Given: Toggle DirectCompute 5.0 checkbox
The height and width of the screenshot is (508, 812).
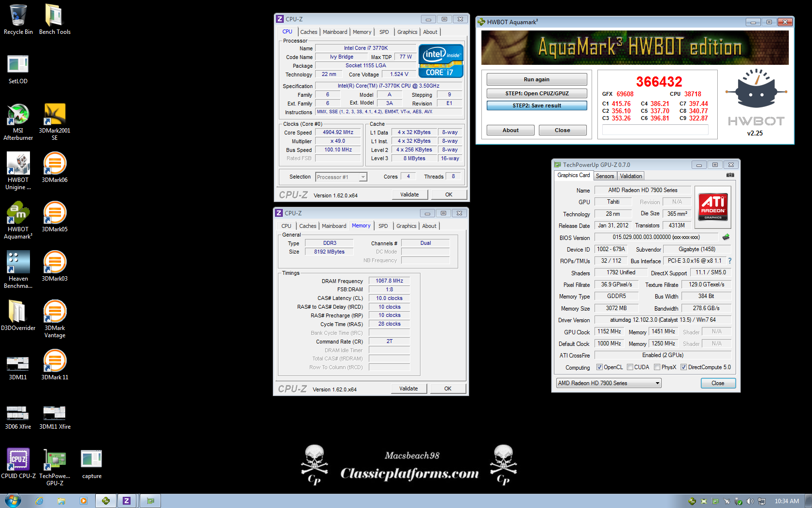Looking at the screenshot, I should point(683,367).
